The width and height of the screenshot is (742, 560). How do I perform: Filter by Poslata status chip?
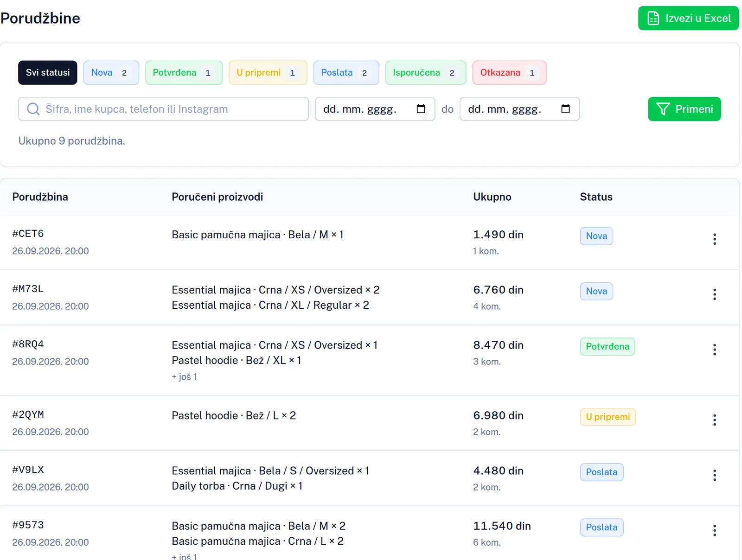(x=346, y=73)
